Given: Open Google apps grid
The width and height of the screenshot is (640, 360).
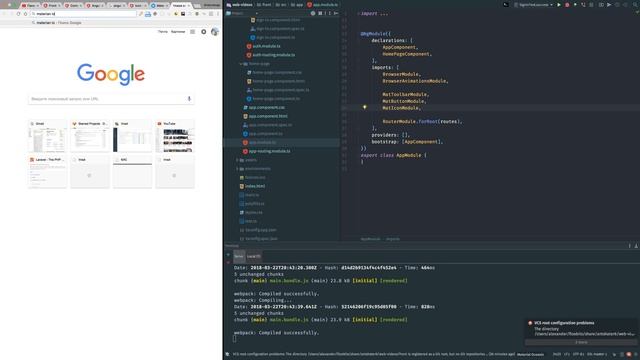Looking at the screenshot, I should coord(192,31).
